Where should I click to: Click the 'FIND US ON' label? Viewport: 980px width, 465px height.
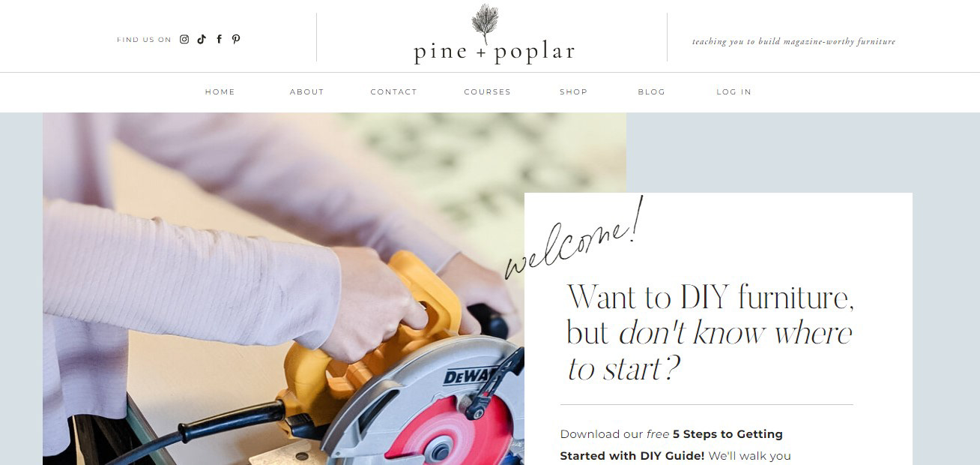[144, 40]
